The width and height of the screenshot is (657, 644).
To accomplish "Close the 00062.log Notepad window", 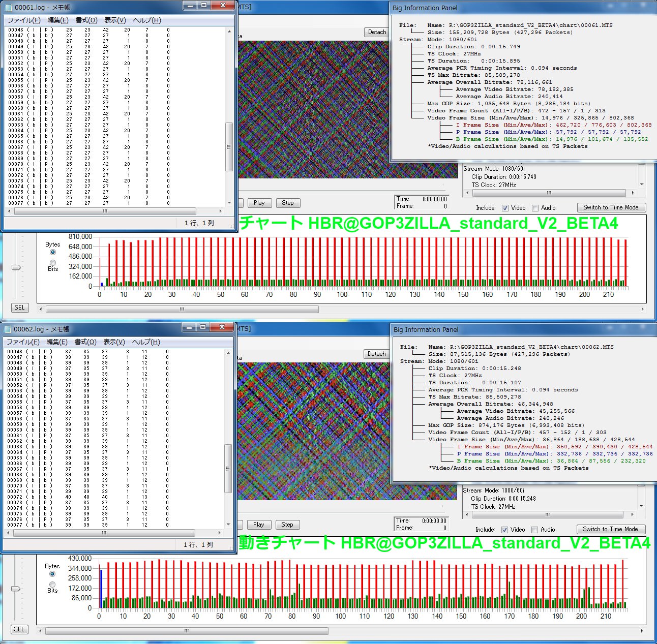I will coord(222,327).
